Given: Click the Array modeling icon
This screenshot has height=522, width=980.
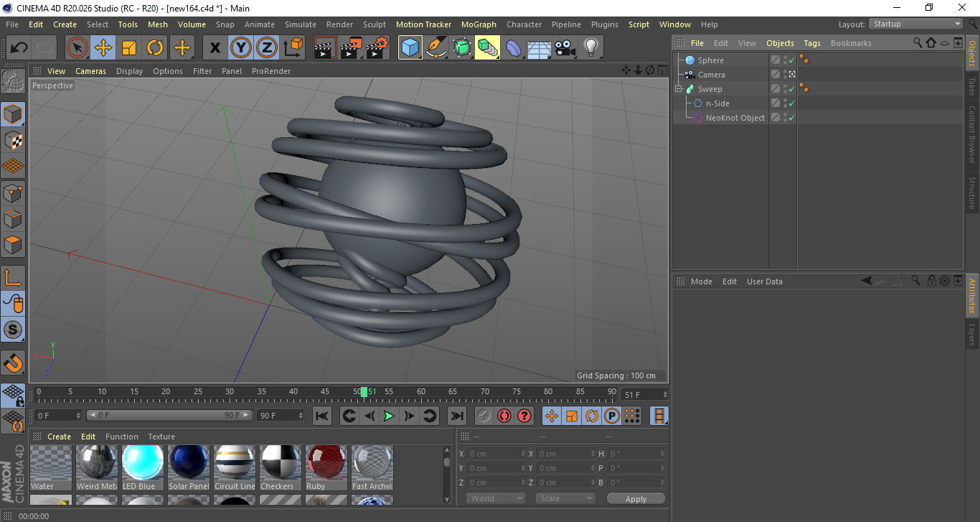Looking at the screenshot, I should coord(488,48).
